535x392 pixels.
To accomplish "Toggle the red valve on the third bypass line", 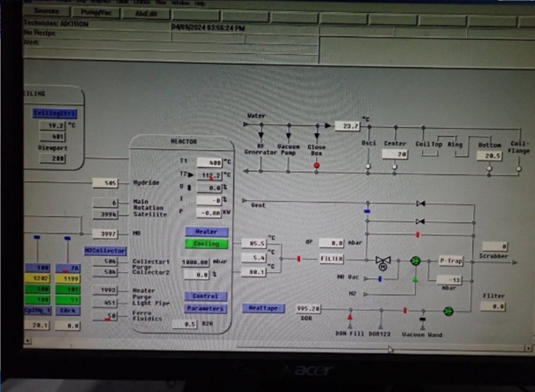I will pos(418,234).
